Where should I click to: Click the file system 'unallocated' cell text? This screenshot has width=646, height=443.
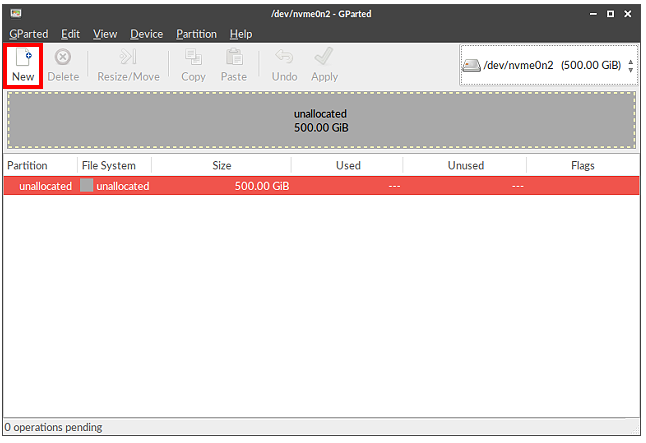[123, 186]
